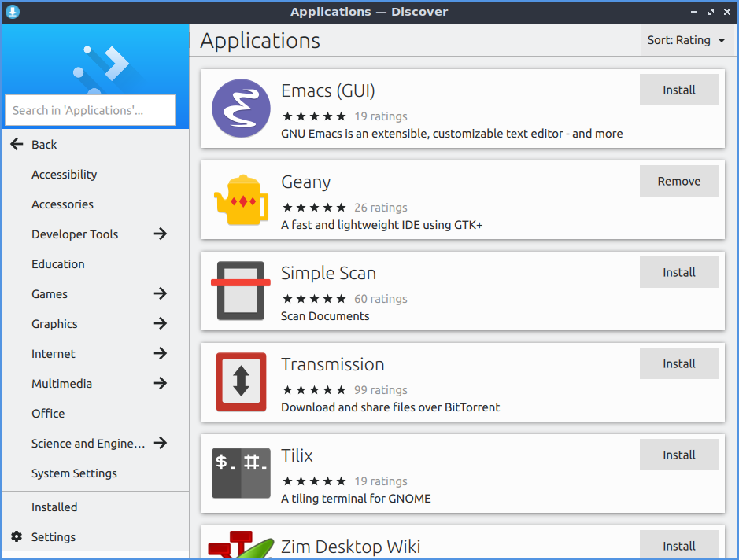The height and width of the screenshot is (560, 739).
Task: Expand the Games category arrow
Action: [161, 294]
